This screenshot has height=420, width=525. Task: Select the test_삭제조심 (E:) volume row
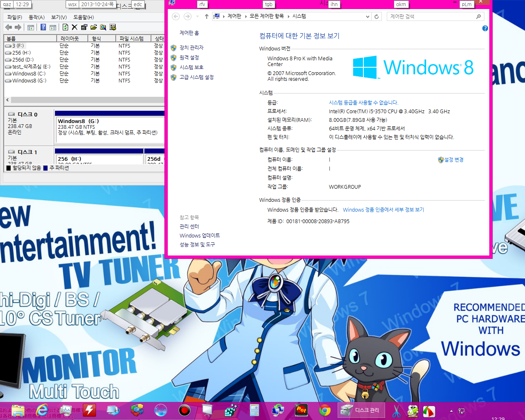pos(84,67)
